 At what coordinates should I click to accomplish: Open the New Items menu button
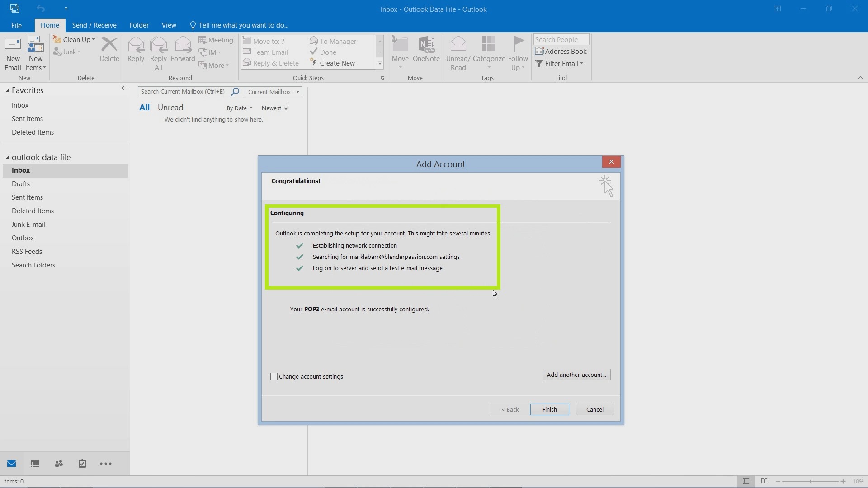[x=36, y=54]
